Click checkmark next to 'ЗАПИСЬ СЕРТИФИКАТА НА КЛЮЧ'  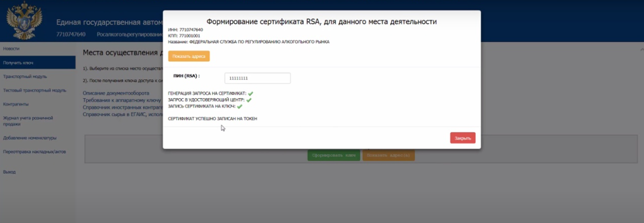[239, 106]
